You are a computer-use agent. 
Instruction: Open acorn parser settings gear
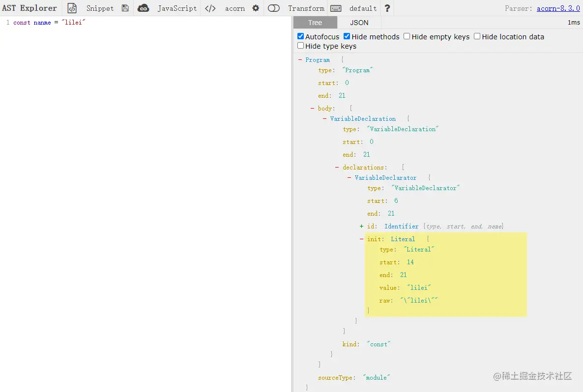(x=256, y=8)
